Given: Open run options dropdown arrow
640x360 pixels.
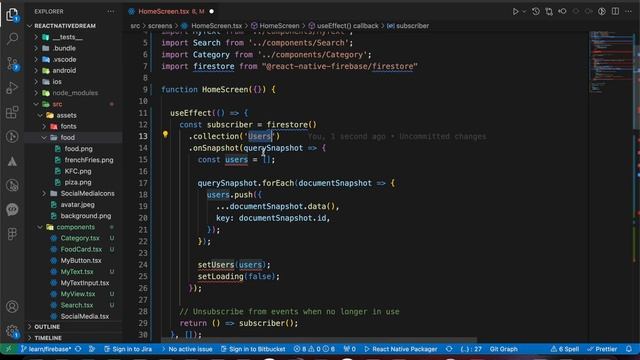Looking at the screenshot, I should click(524, 11).
